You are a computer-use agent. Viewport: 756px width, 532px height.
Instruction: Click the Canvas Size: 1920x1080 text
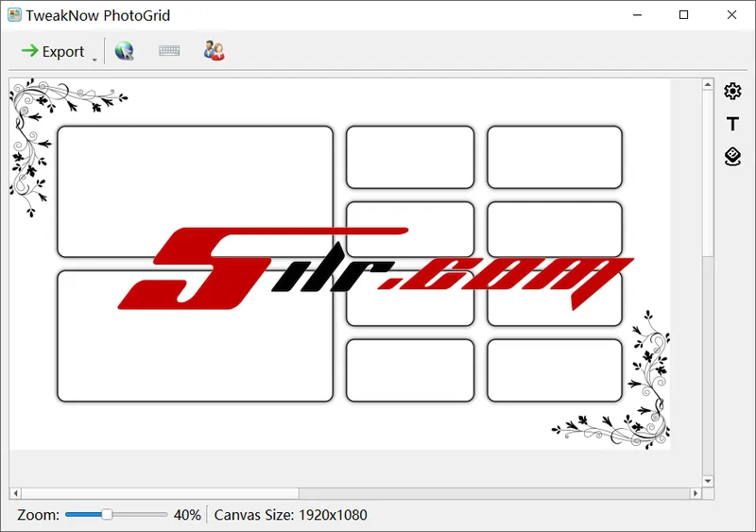290,515
